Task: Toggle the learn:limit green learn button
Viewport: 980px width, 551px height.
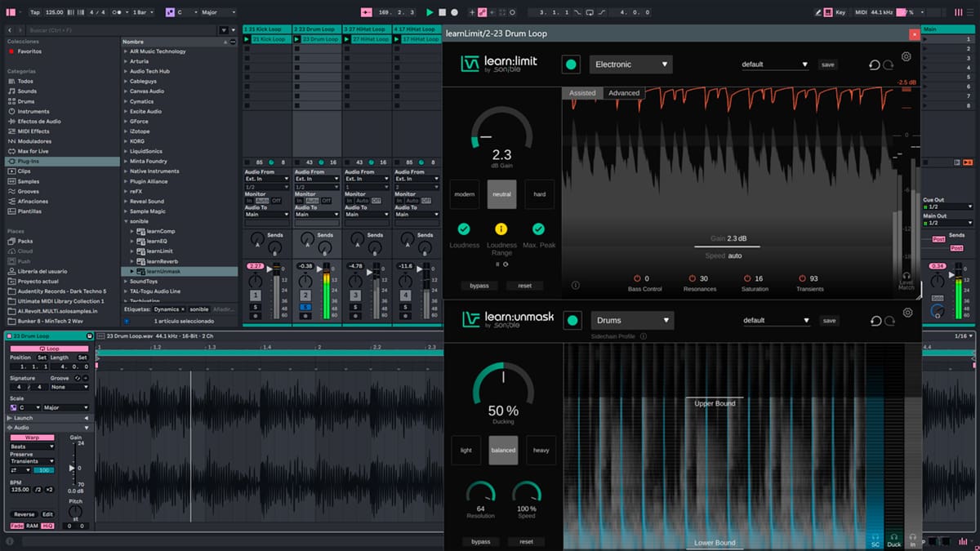Action: 571,64
